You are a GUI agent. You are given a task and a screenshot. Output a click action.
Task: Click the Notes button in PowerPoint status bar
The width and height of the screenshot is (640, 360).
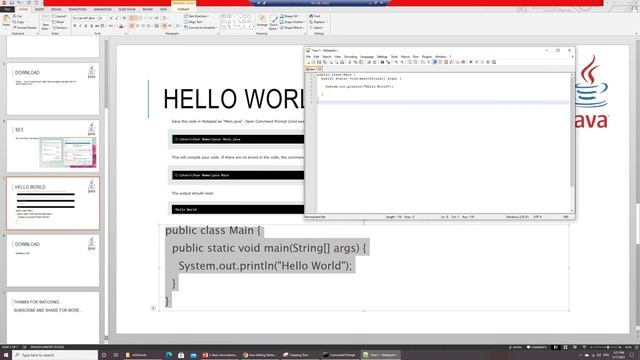pyautogui.click(x=516, y=347)
